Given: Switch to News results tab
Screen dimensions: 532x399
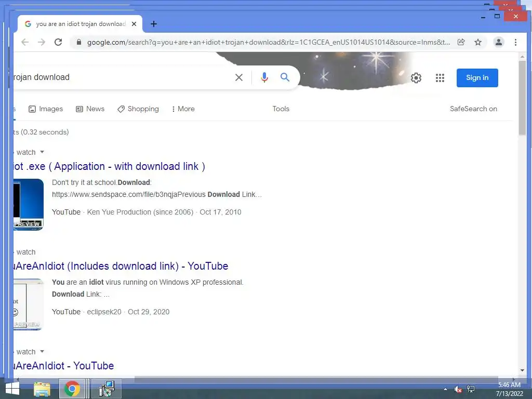Looking at the screenshot, I should tap(90, 109).
